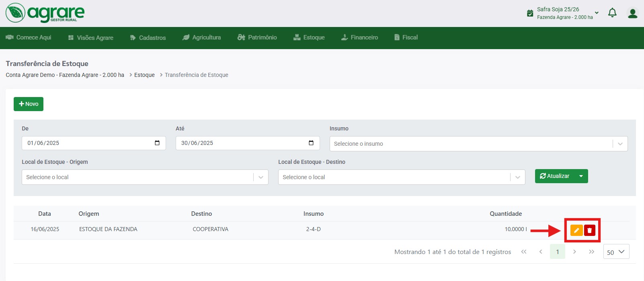Click the Mostrando 1 até 1 records text

coord(453,252)
